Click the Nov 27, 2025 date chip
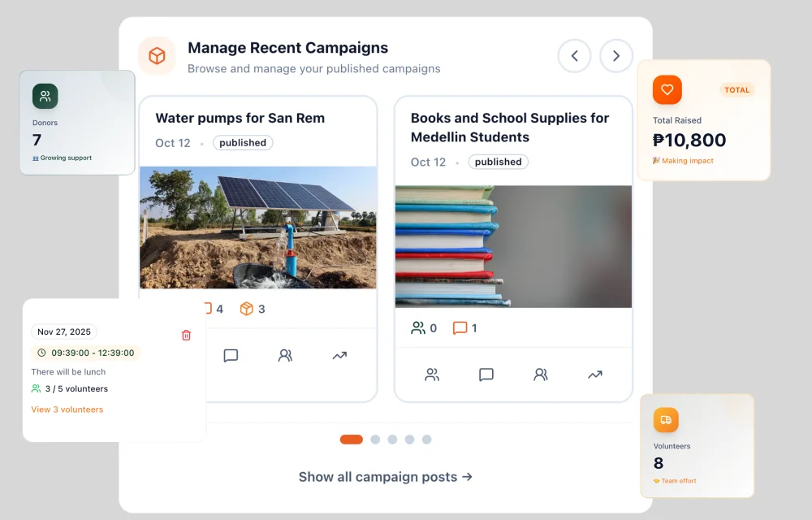This screenshot has height=520, width=812. (x=63, y=331)
